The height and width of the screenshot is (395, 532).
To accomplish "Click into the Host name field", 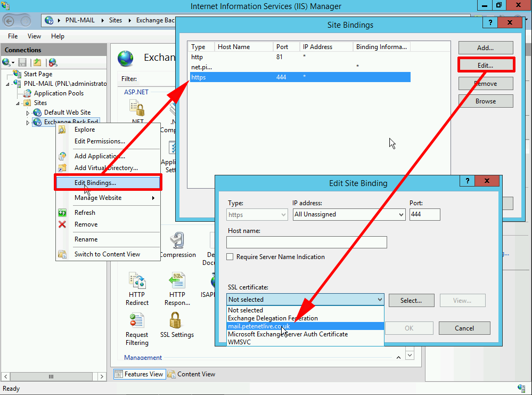I will [x=307, y=242].
